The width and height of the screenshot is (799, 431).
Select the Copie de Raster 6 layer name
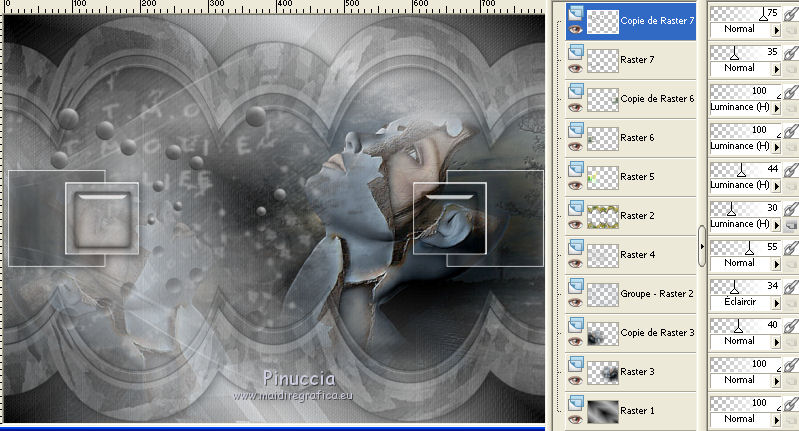[x=657, y=99]
